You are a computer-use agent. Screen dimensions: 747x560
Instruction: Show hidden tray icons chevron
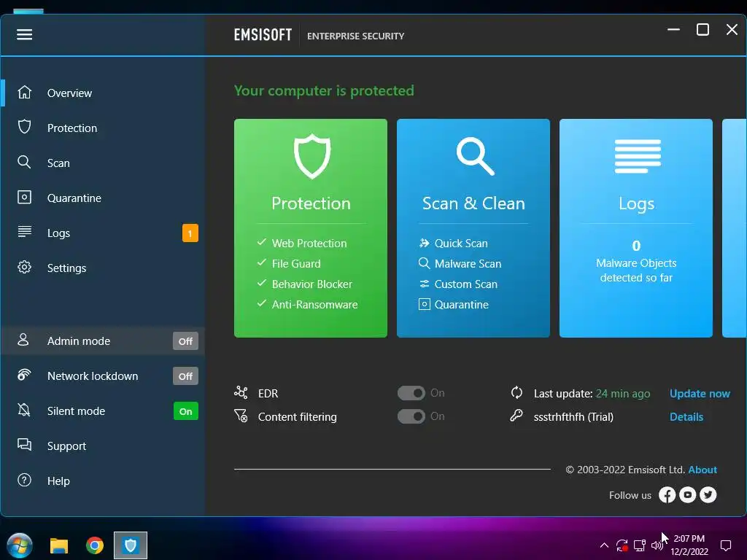[604, 545]
